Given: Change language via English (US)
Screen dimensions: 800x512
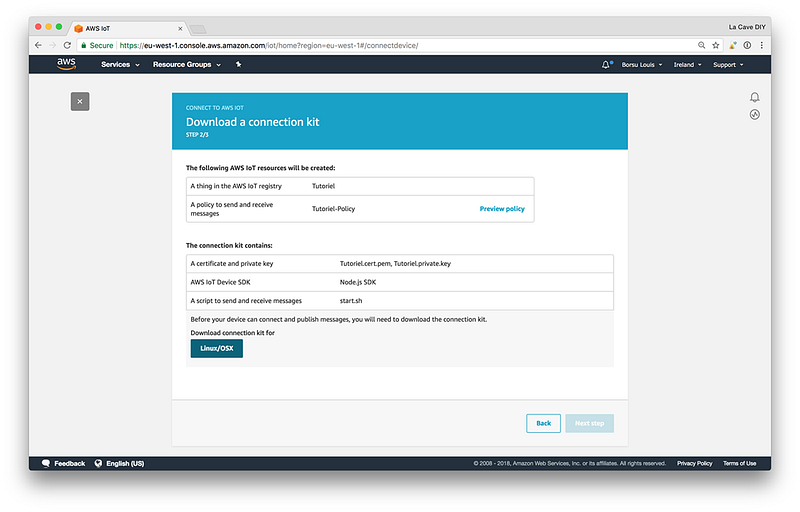Looking at the screenshot, I should click(x=125, y=464).
